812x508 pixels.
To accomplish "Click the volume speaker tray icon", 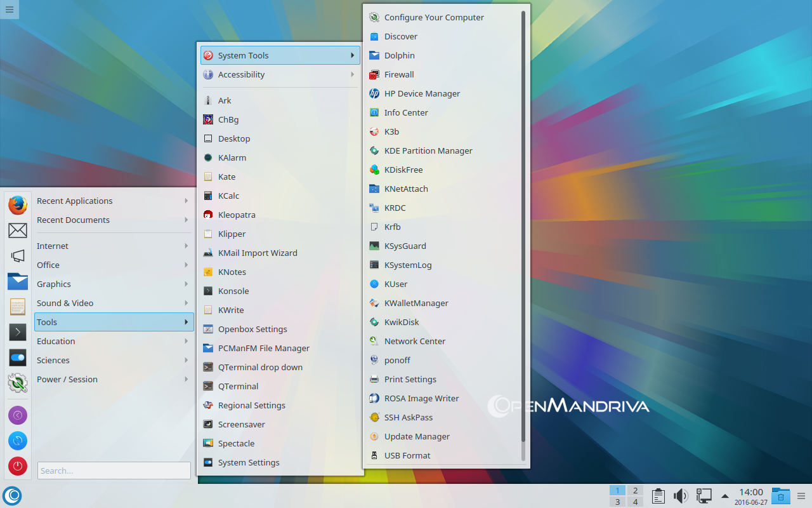I will (x=681, y=496).
